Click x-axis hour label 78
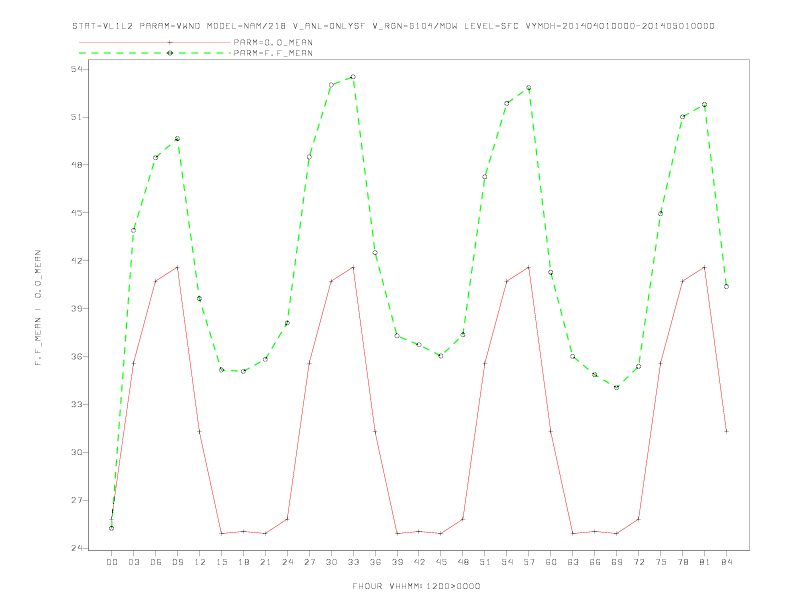 [683, 562]
